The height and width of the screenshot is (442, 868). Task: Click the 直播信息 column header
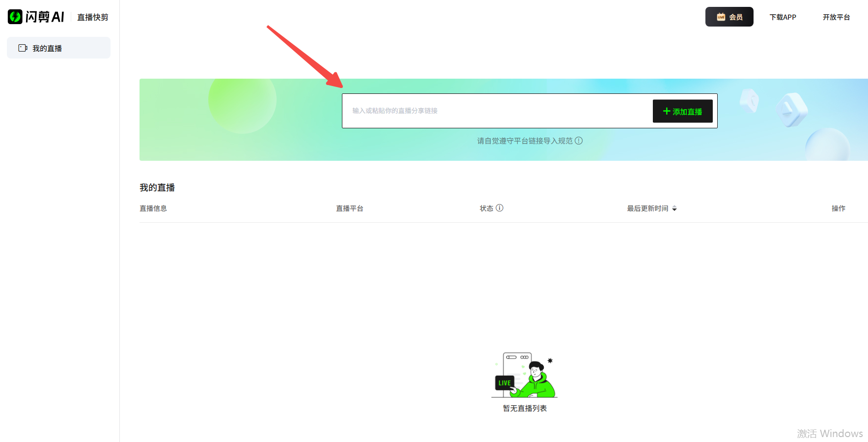(x=153, y=208)
